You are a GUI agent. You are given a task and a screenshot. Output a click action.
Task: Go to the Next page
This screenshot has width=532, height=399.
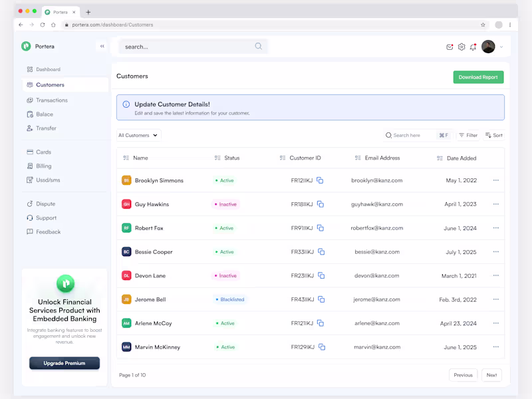[x=491, y=375]
